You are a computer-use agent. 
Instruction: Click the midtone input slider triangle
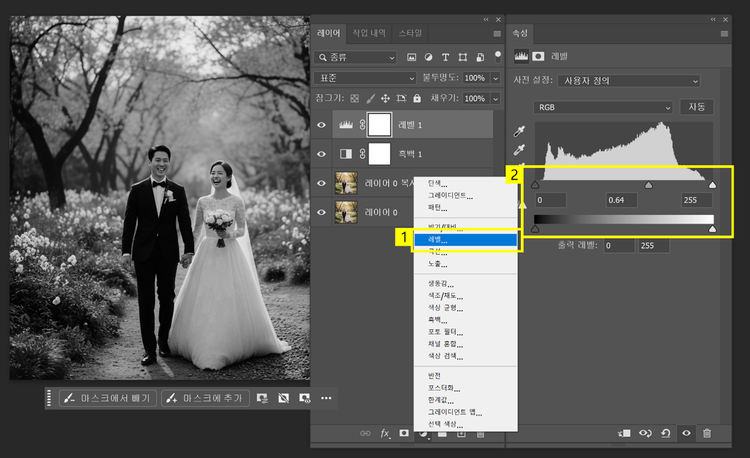tap(649, 185)
